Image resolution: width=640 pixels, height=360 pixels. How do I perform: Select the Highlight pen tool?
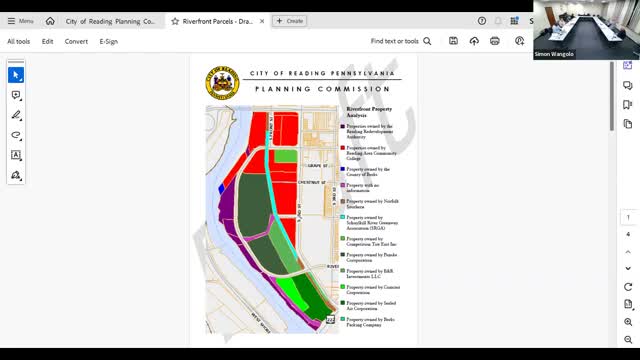point(16,115)
